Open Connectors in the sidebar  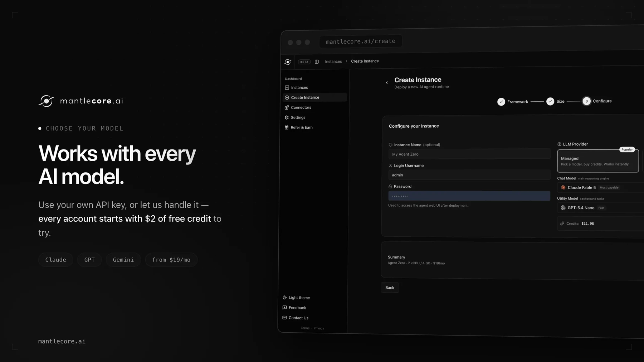315,107
